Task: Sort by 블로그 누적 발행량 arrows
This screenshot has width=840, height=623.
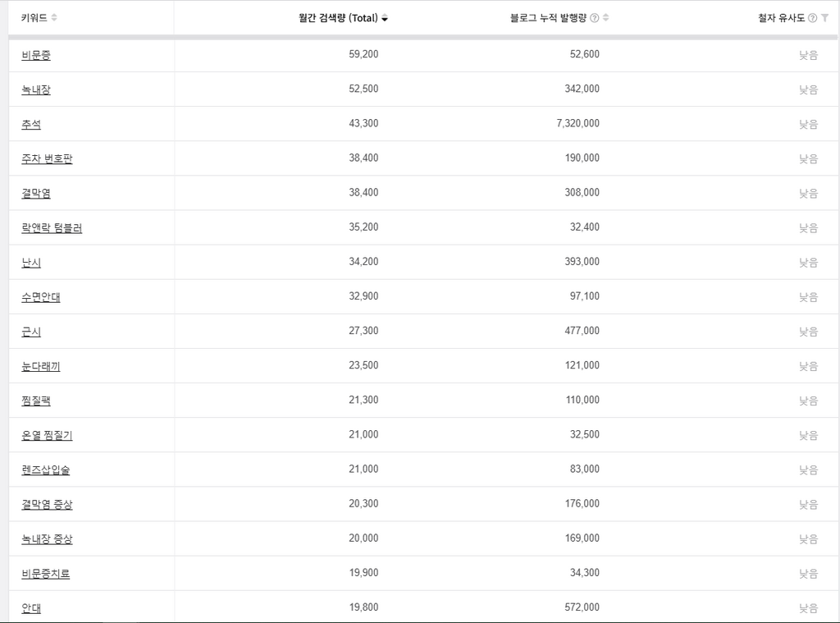Action: (606, 18)
